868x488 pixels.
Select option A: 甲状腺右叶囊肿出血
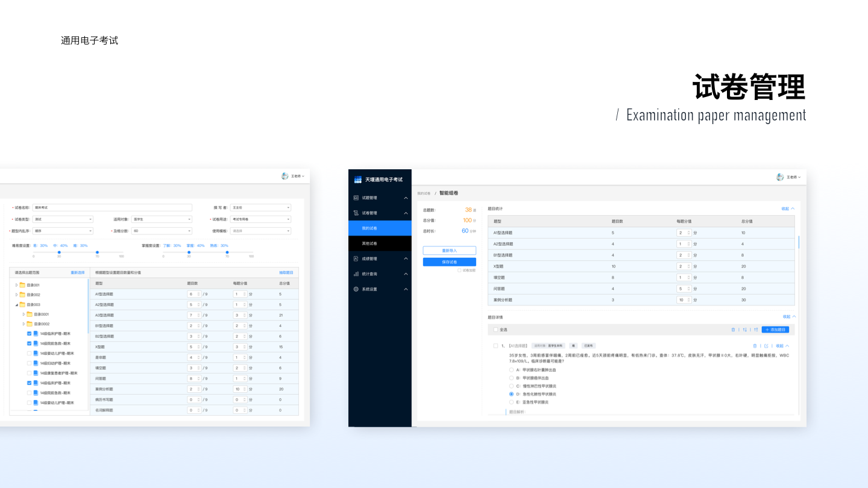coord(512,370)
